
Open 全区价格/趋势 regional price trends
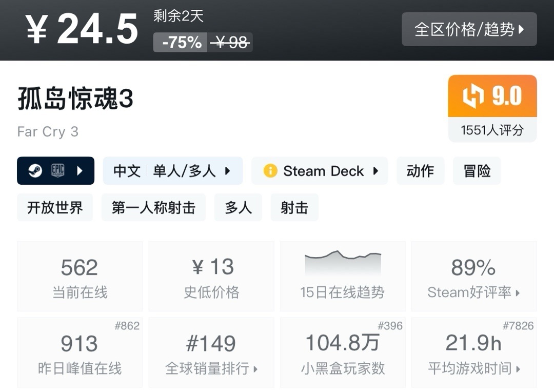coord(469,29)
